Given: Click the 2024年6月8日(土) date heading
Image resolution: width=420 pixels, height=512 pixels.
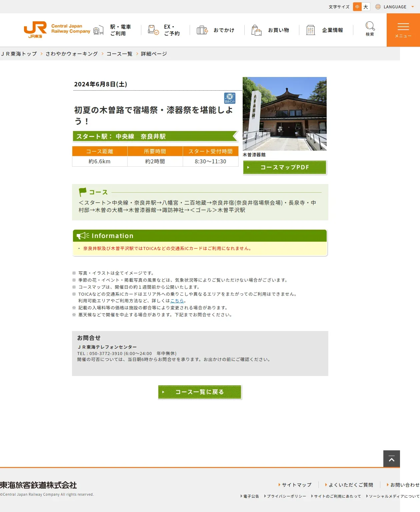Looking at the screenshot, I should coord(101,84).
